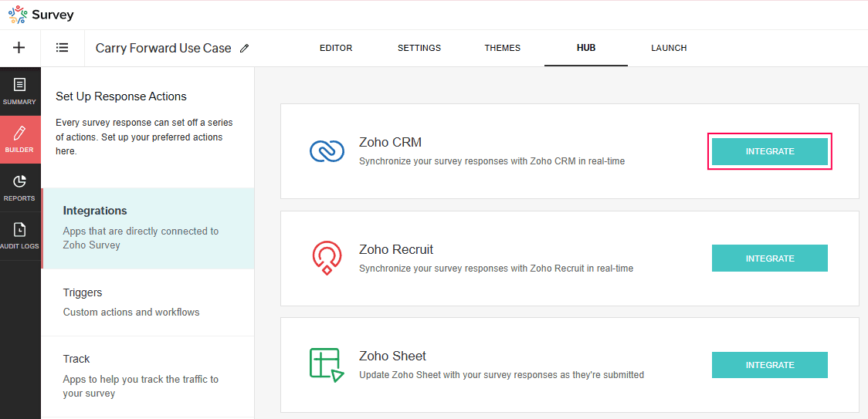This screenshot has height=419, width=868.
Task: Switch to the Settings tab
Action: [x=419, y=48]
